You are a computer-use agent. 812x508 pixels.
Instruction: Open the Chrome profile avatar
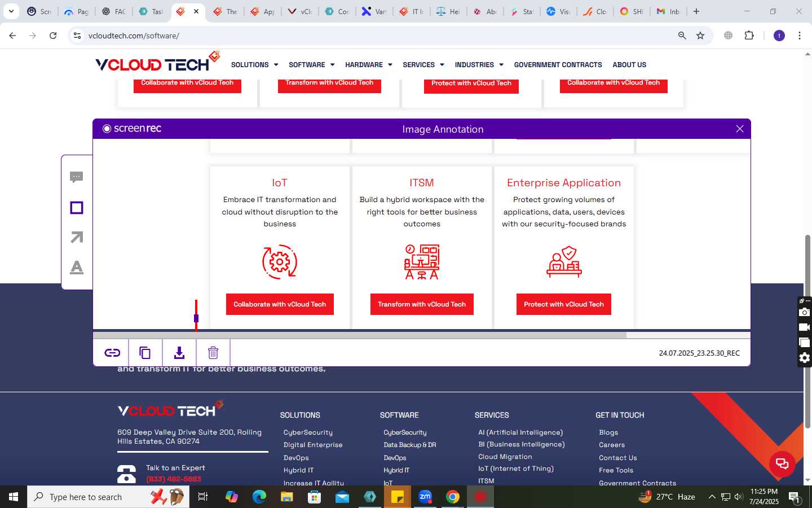779,36
